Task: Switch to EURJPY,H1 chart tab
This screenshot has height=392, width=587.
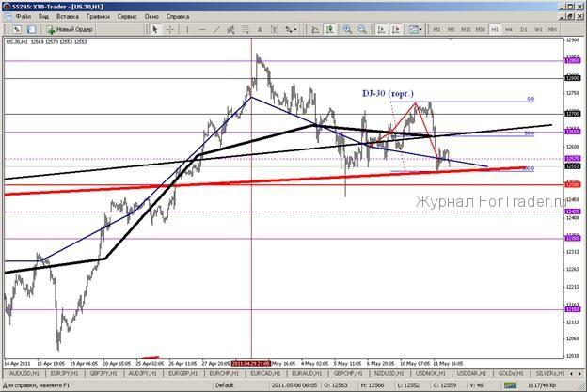Action: 65,373
